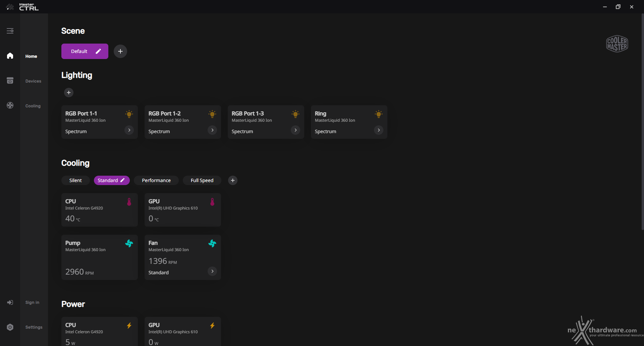Add a new scene with plus
This screenshot has height=346, width=644.
(120, 51)
